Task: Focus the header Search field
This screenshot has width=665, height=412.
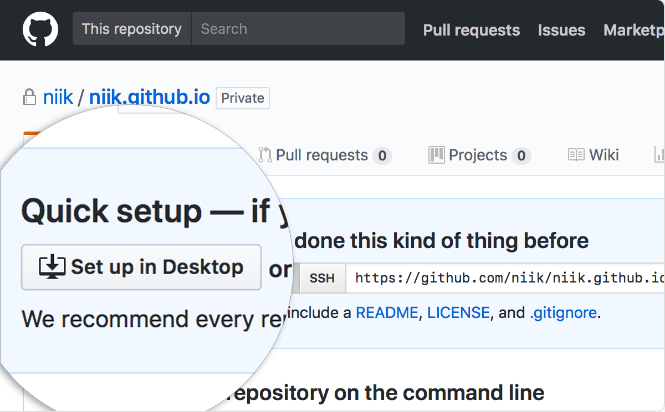Action: coord(298,29)
